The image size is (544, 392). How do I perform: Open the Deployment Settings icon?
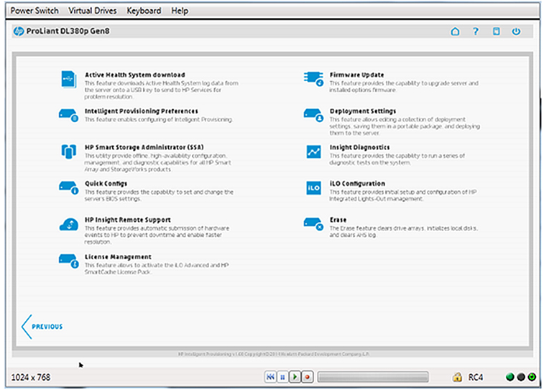click(313, 116)
